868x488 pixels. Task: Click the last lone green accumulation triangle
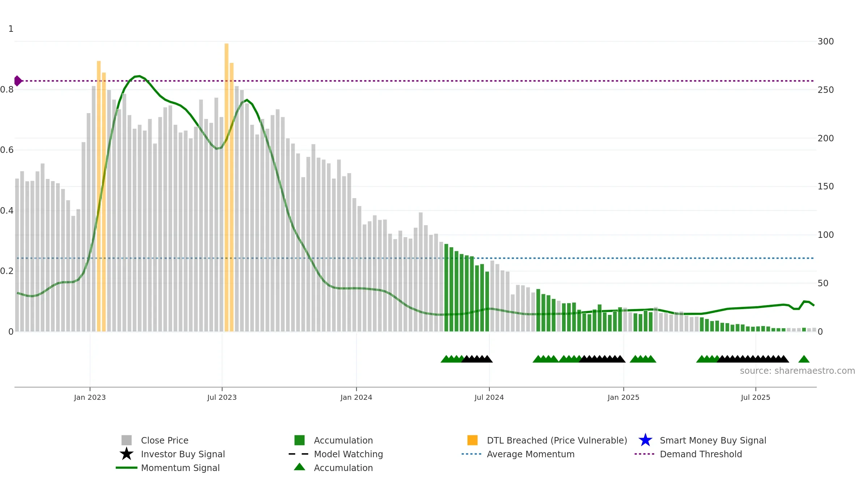pos(804,359)
